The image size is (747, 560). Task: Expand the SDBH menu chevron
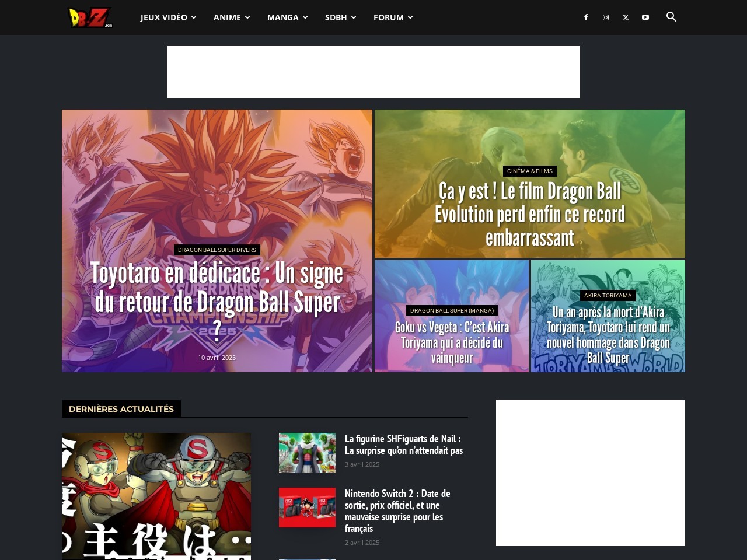tap(354, 17)
